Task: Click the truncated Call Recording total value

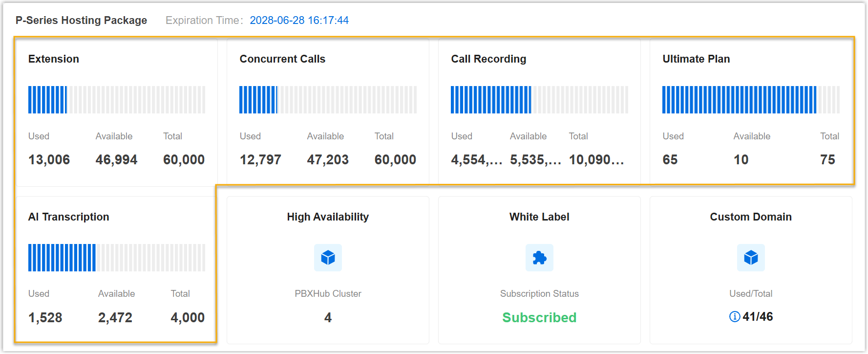Action: [x=596, y=160]
